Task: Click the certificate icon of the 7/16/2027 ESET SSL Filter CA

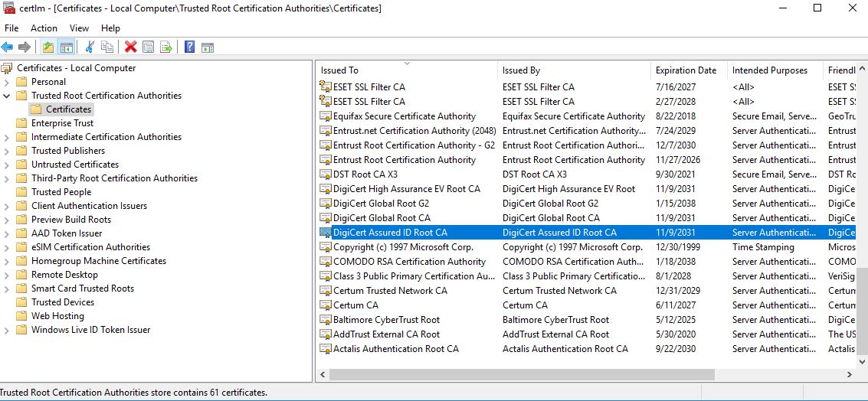Action: pyautogui.click(x=326, y=86)
